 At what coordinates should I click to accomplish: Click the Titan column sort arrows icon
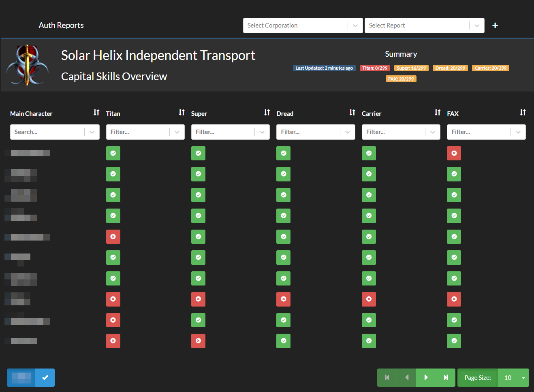pos(182,113)
